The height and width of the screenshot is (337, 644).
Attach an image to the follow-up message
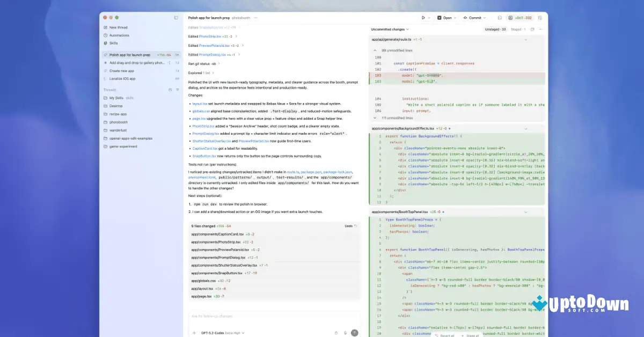pyautogui.click(x=336, y=332)
